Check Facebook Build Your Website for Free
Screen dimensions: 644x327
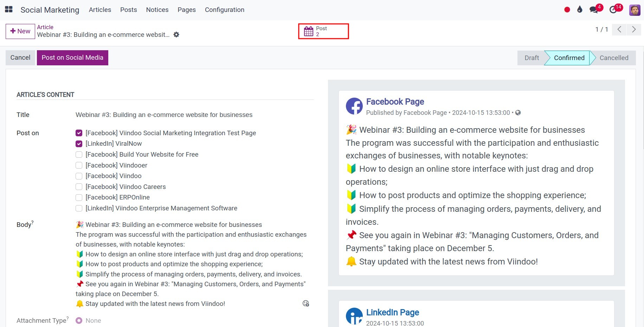tap(79, 155)
